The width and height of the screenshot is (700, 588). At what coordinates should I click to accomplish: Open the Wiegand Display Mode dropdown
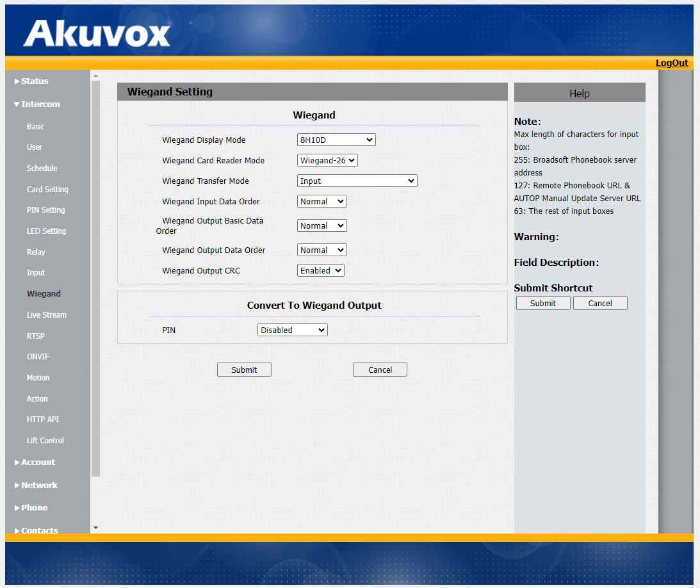click(x=336, y=139)
